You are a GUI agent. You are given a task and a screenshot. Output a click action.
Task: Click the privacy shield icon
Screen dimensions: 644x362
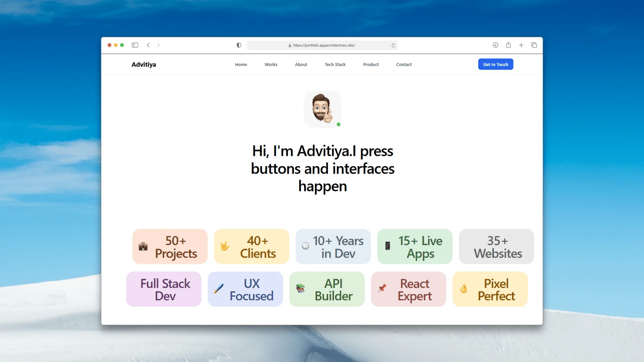[239, 45]
